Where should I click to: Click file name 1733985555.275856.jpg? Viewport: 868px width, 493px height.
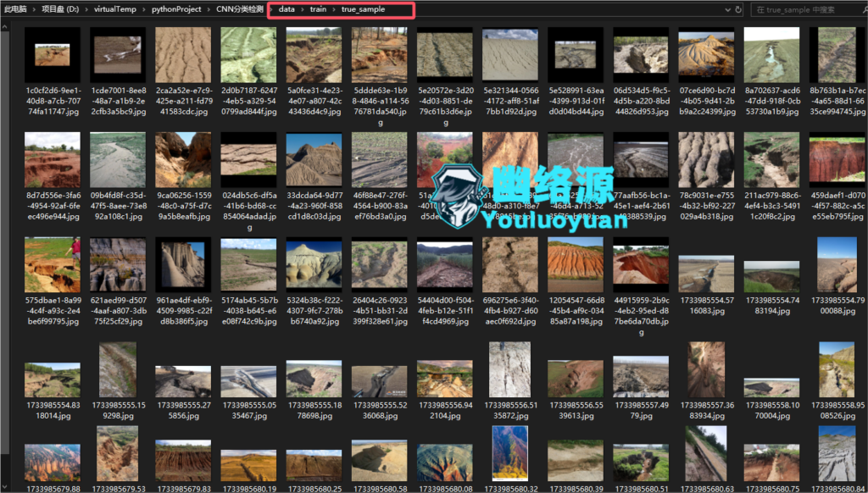point(183,411)
